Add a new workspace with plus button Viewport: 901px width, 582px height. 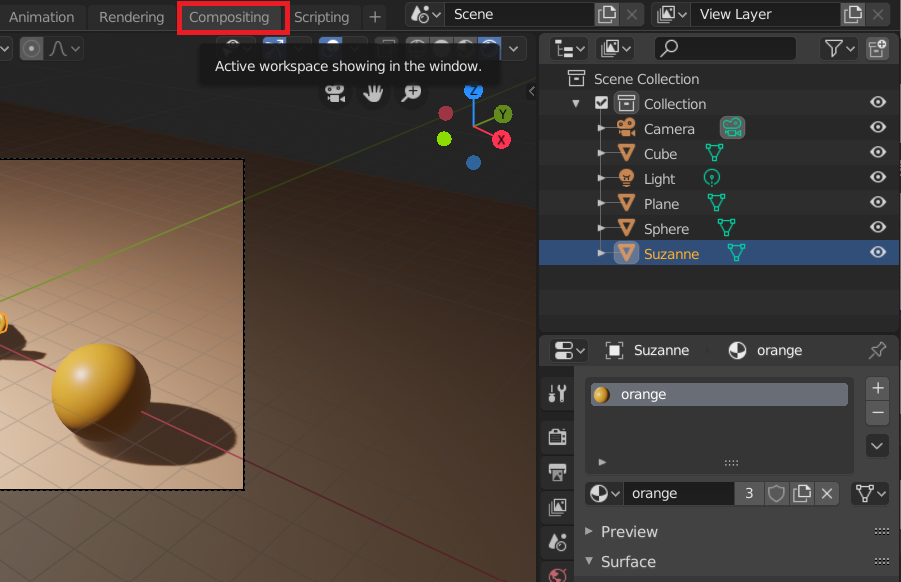pos(375,17)
